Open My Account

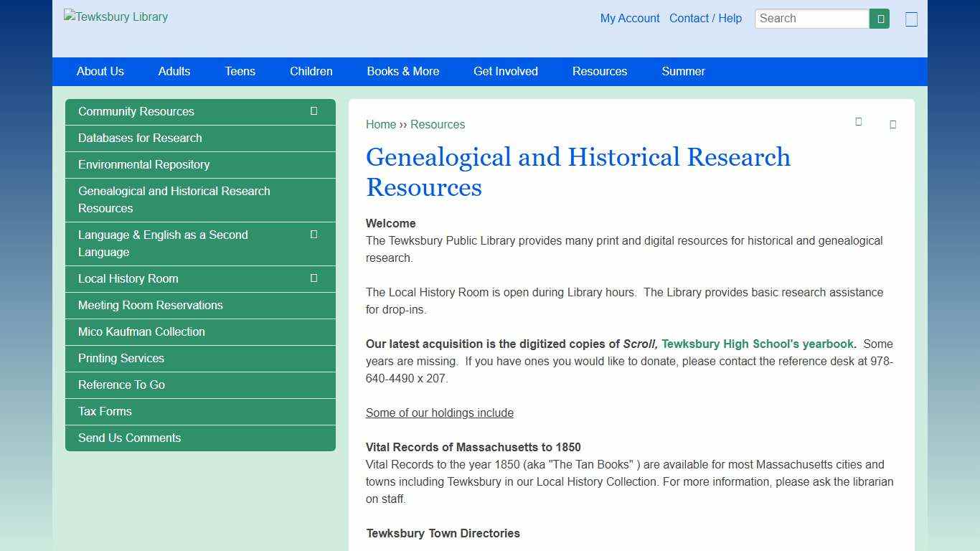pyautogui.click(x=630, y=19)
